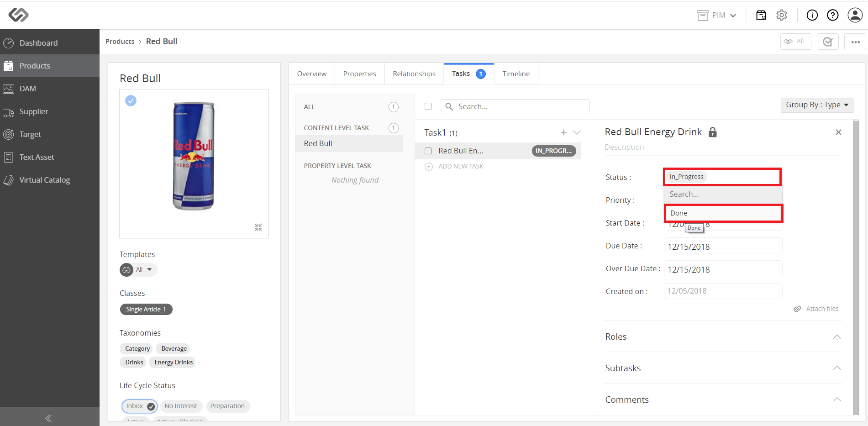
Task: Open the Status In_Progress dropdown
Action: pyautogui.click(x=722, y=177)
